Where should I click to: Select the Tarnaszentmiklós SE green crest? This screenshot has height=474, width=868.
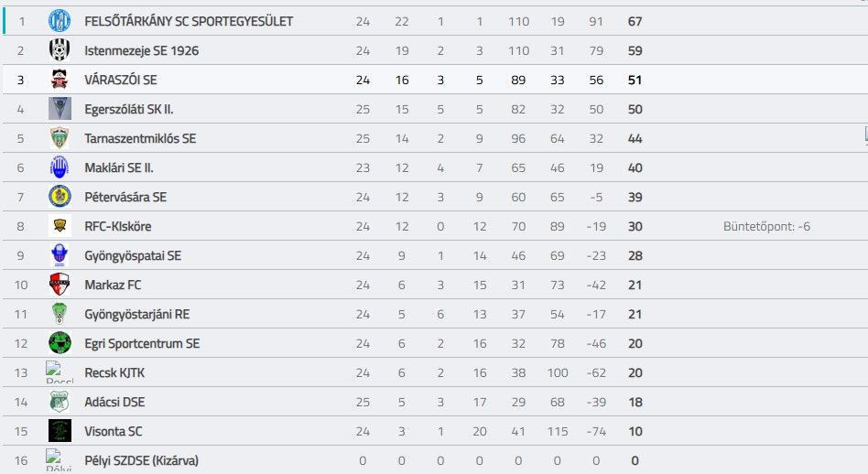click(x=60, y=138)
